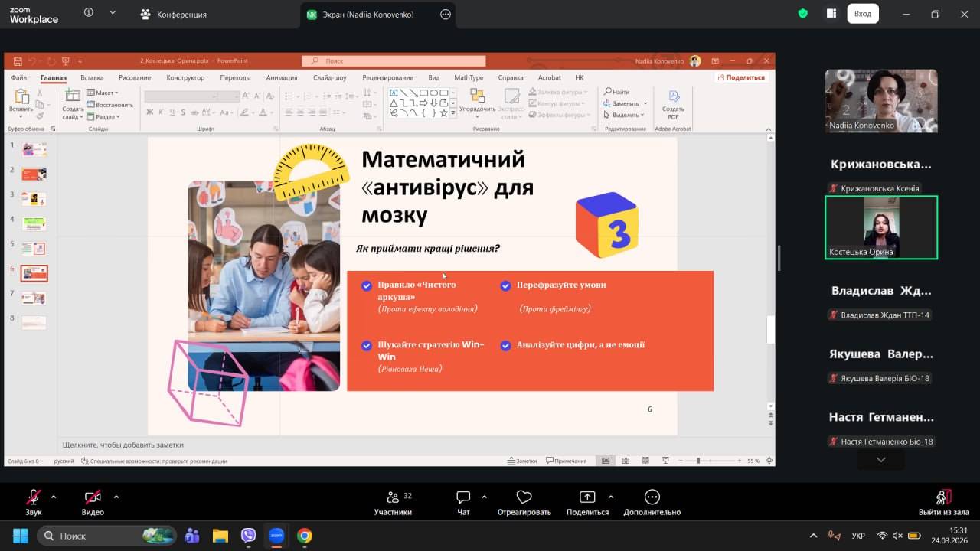Open the options for the shared screen tab
The image size is (980, 551).
click(446, 15)
